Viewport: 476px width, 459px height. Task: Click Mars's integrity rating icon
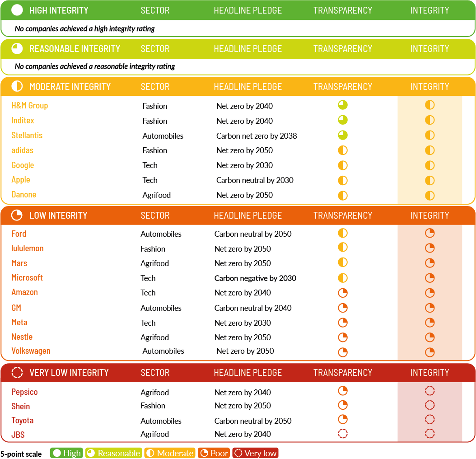[429, 263]
